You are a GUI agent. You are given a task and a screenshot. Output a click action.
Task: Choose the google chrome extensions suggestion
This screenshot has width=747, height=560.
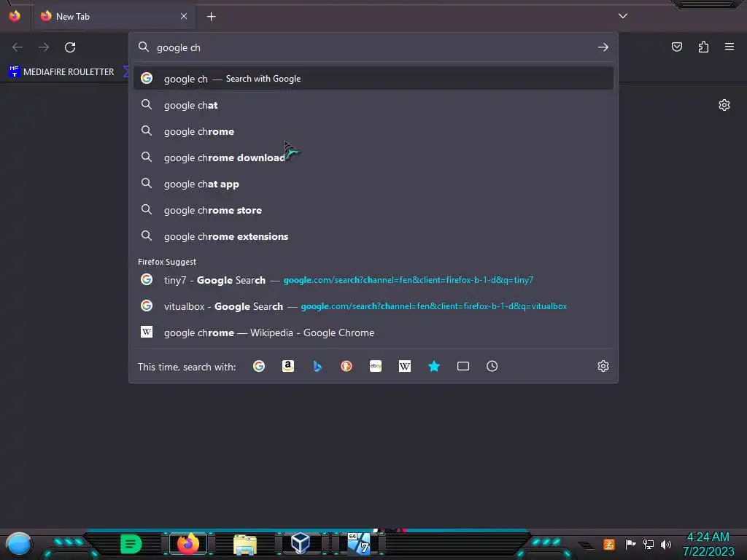[373, 236]
